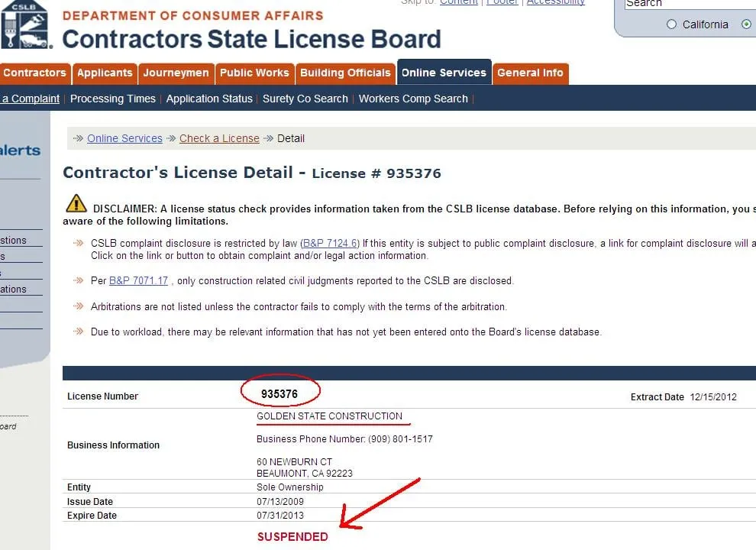Switch to the Applicants tab
This screenshot has height=550, width=756.
(105, 73)
